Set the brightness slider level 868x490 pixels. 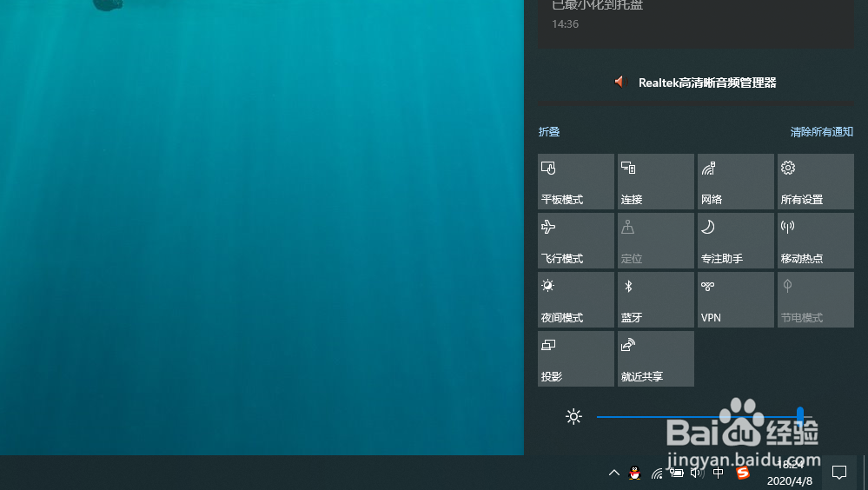[704, 416]
